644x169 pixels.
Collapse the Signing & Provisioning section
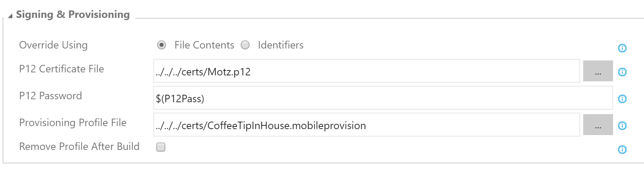click(x=10, y=16)
